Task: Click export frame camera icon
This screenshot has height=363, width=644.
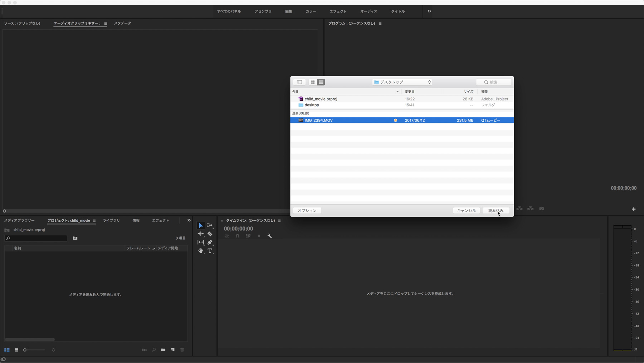Action: [x=542, y=209]
